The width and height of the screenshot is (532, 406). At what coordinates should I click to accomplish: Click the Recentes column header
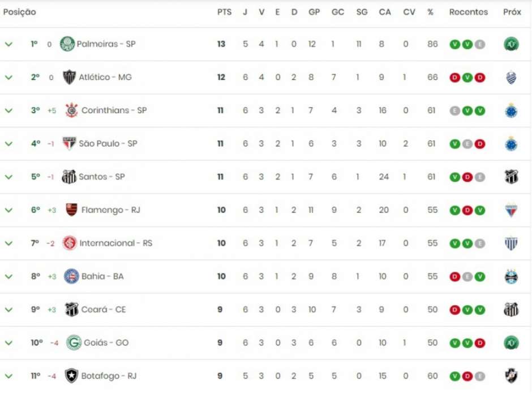(469, 11)
